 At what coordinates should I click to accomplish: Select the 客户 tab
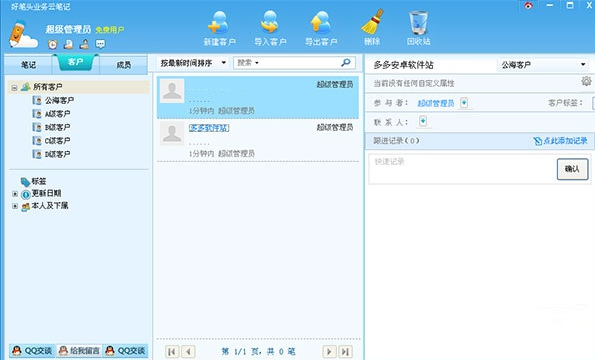[x=76, y=62]
